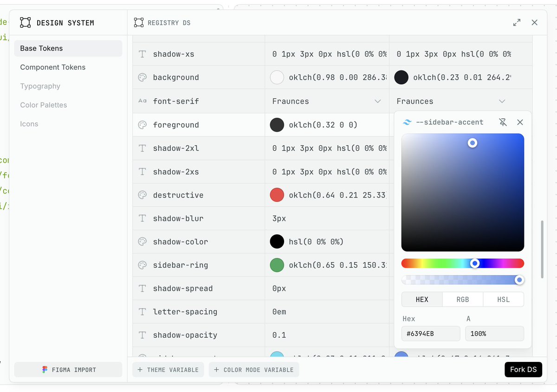The width and height of the screenshot is (557, 392).
Task: Click the letter-spacing text type icon
Action: click(x=142, y=312)
